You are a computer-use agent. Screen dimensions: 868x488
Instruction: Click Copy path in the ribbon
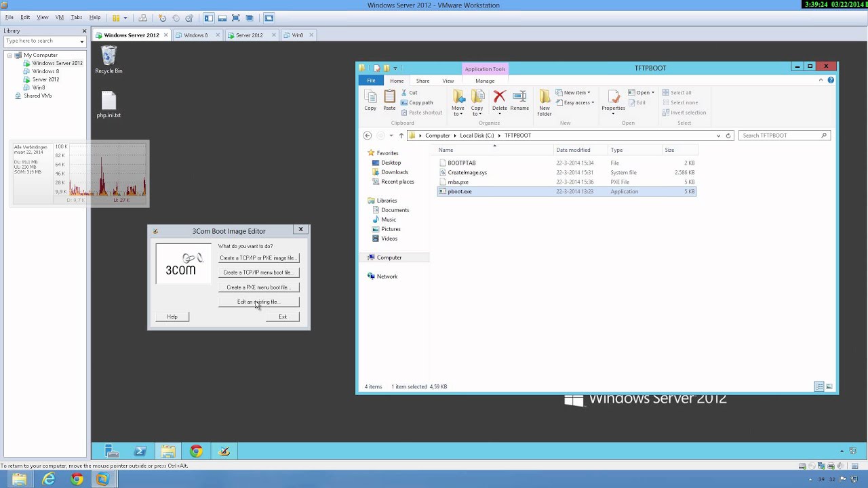point(416,103)
